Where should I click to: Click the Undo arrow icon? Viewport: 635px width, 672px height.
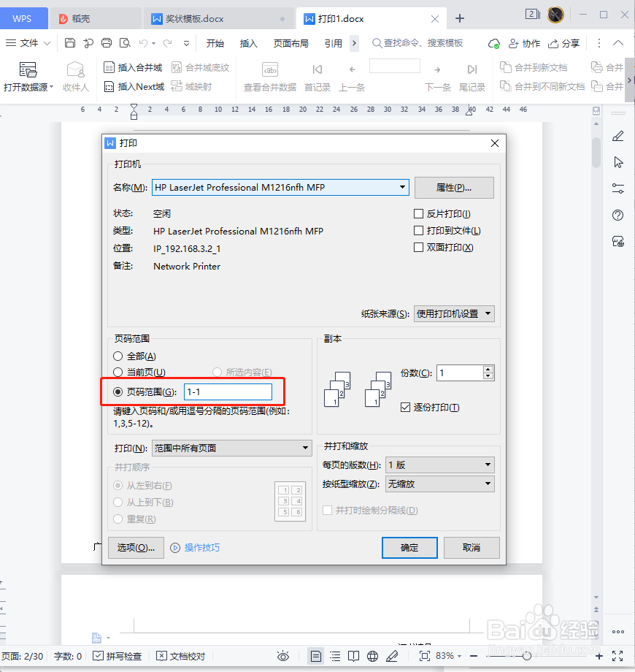(x=144, y=43)
